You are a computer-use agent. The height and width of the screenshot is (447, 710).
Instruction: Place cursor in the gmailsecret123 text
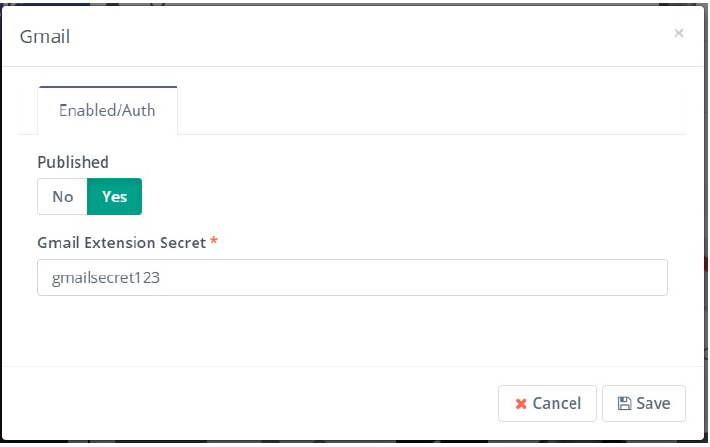click(106, 279)
